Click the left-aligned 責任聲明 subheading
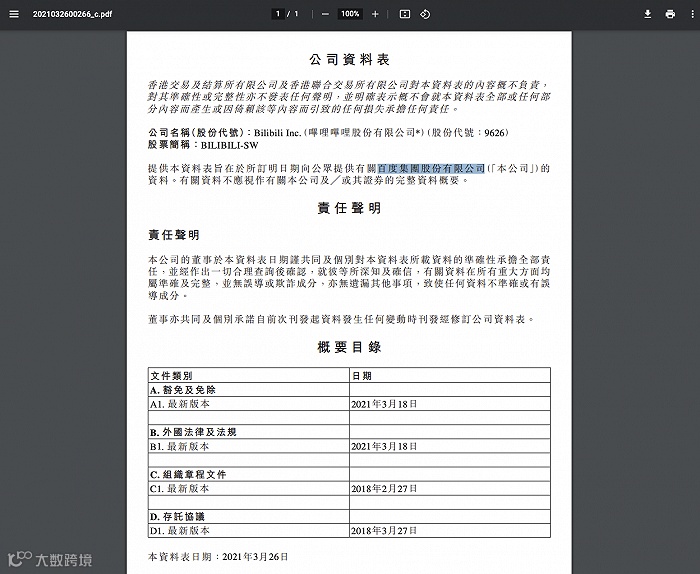The image size is (700, 574). (x=174, y=235)
